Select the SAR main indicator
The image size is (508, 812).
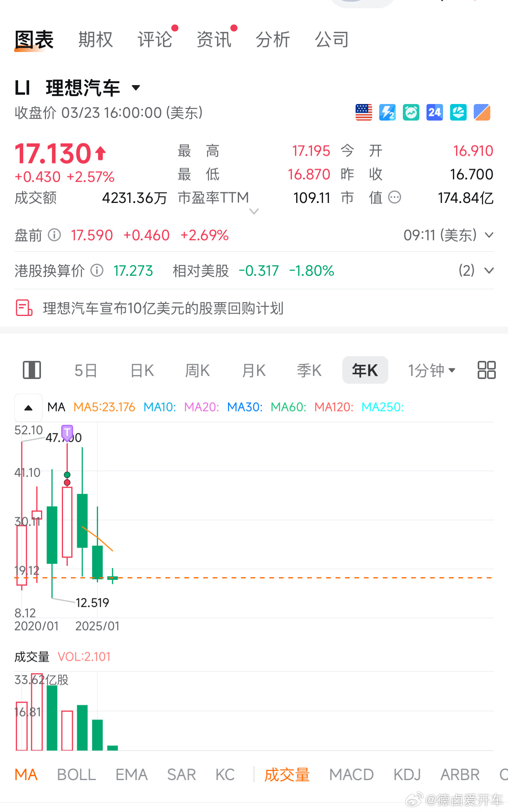pos(182,775)
